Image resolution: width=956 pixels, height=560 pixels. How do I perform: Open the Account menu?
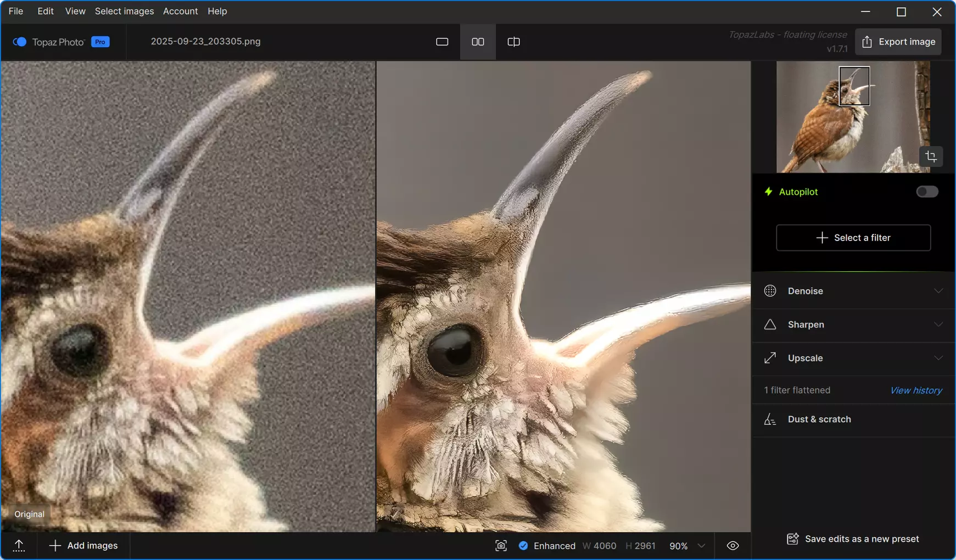pos(180,11)
